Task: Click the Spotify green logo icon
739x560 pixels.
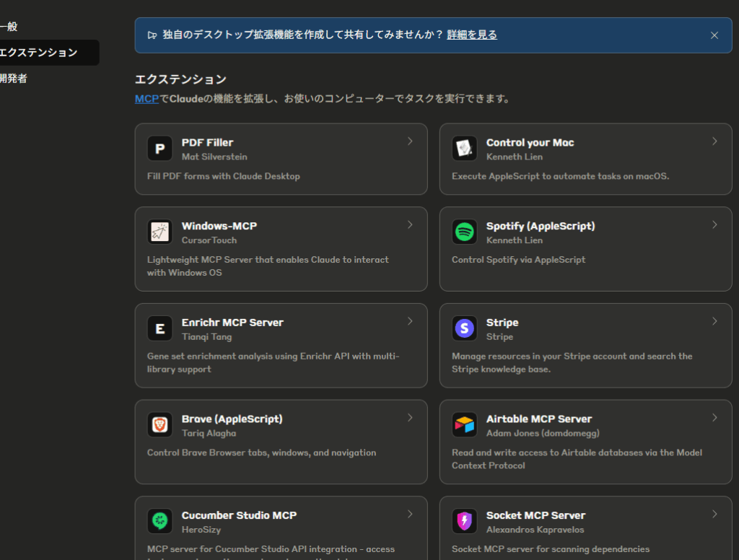Action: click(464, 232)
